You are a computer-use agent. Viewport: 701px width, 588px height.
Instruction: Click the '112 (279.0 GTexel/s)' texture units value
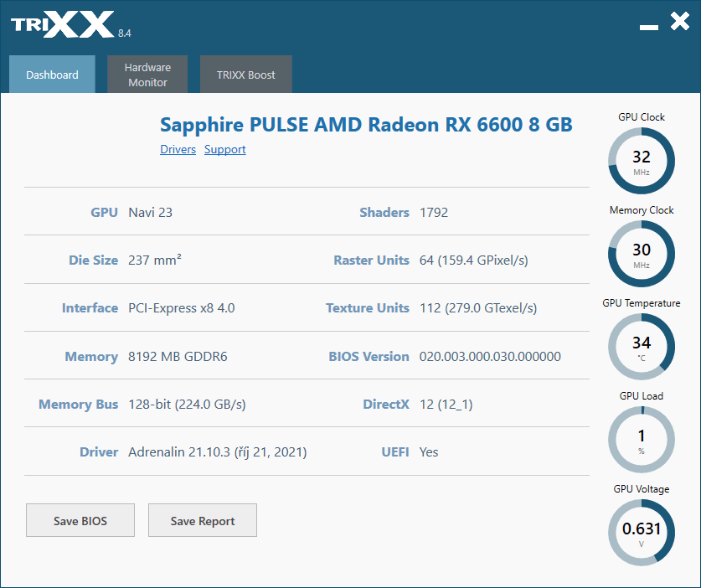pos(478,308)
